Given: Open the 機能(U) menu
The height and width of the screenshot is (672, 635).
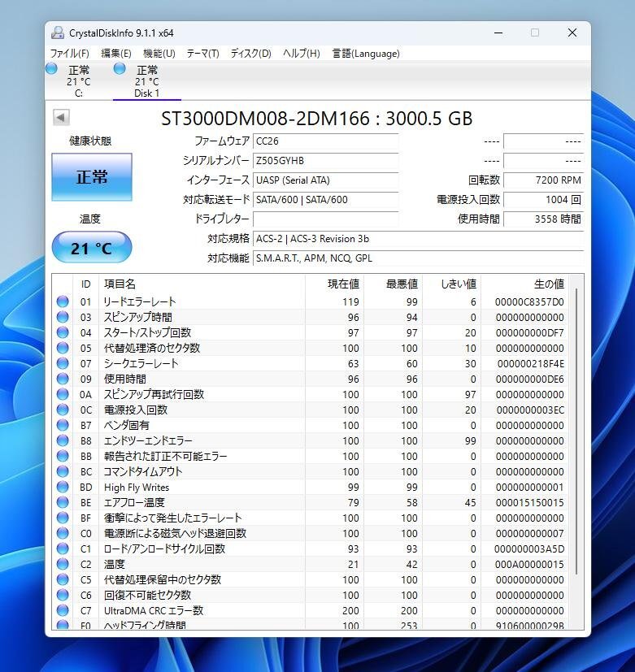Looking at the screenshot, I should click(159, 54).
